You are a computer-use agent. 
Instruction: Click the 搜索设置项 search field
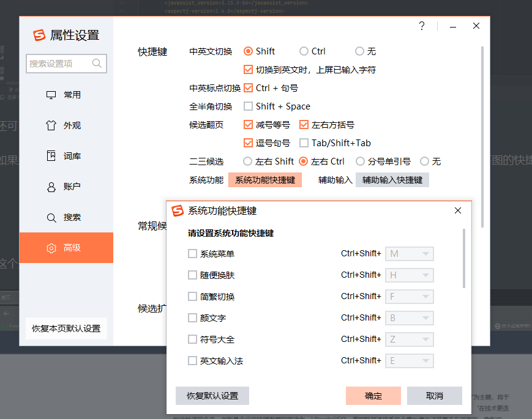(x=66, y=64)
